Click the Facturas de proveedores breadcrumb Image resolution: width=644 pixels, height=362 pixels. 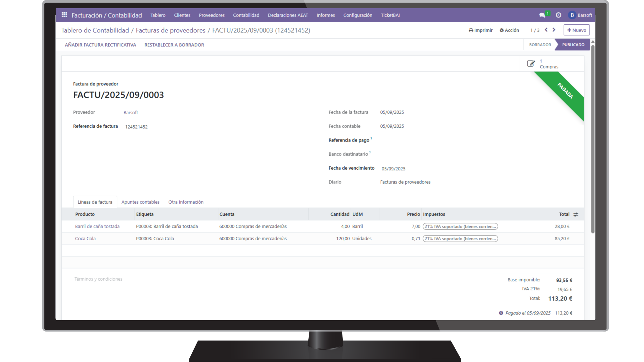pyautogui.click(x=171, y=30)
